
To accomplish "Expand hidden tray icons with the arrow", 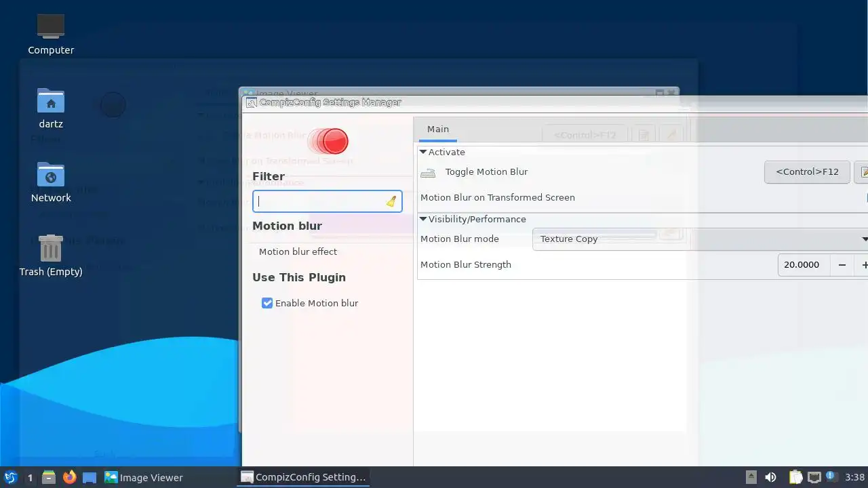I will click(x=751, y=477).
